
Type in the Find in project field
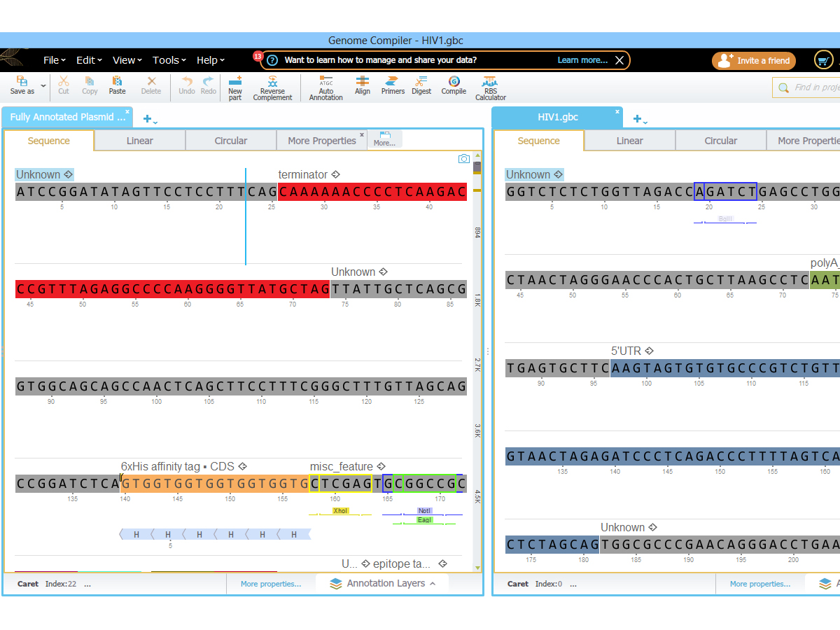tap(815, 87)
